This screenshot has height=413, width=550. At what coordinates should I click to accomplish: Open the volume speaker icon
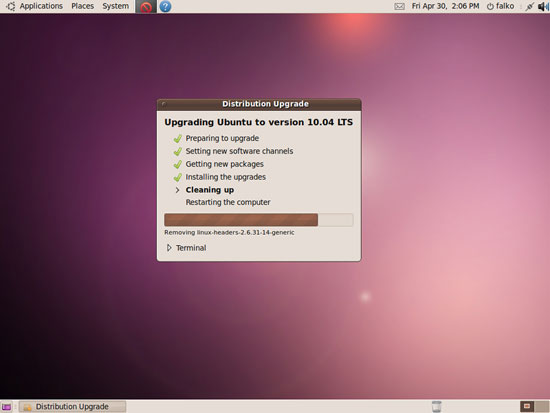tap(543, 6)
